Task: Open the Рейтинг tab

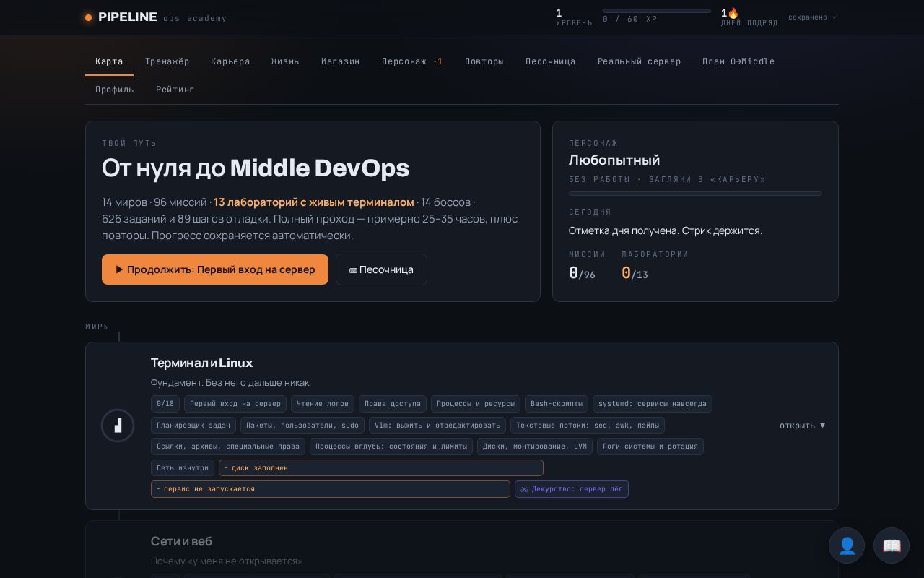Action: coord(175,90)
